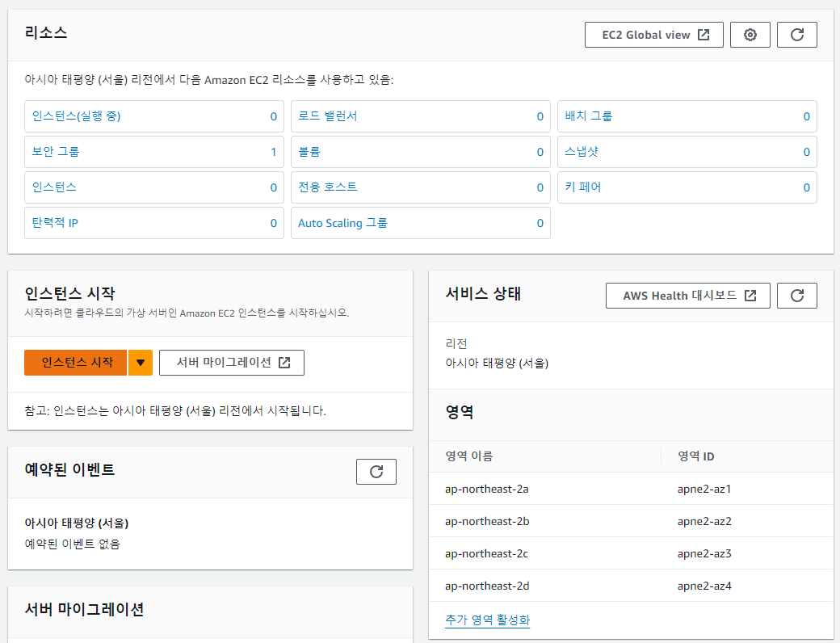The width and height of the screenshot is (840, 643).
Task: Click 추가 영역 활성화 link
Action: click(488, 620)
